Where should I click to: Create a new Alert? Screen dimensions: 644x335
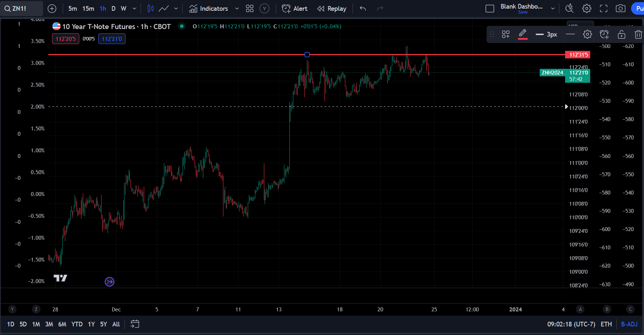point(295,9)
